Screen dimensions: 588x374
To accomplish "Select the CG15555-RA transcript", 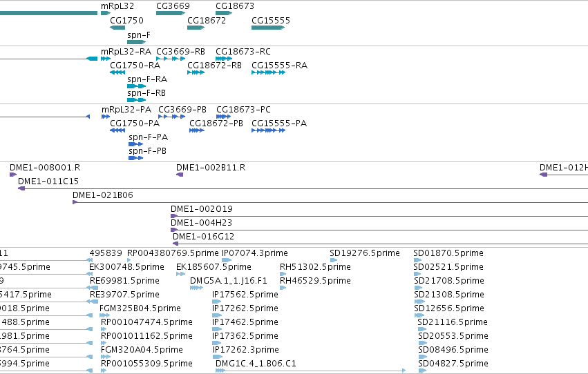I will [269, 72].
